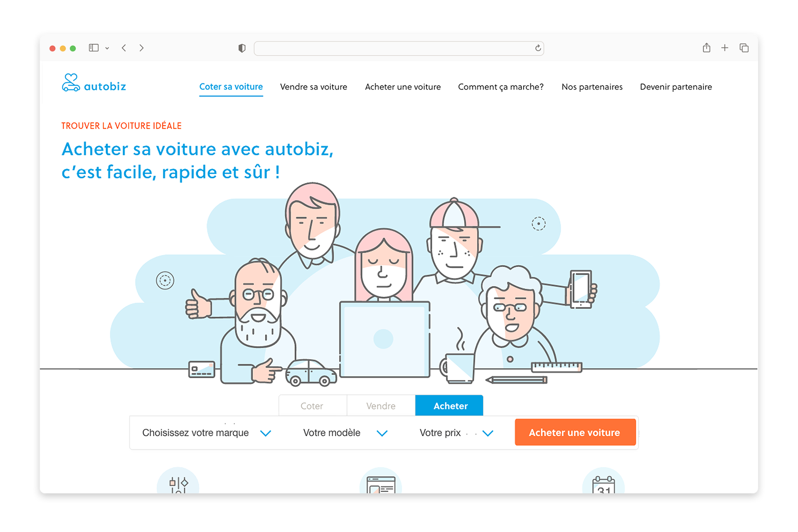
Task: Open the Comment ça marche? link
Action: point(500,87)
